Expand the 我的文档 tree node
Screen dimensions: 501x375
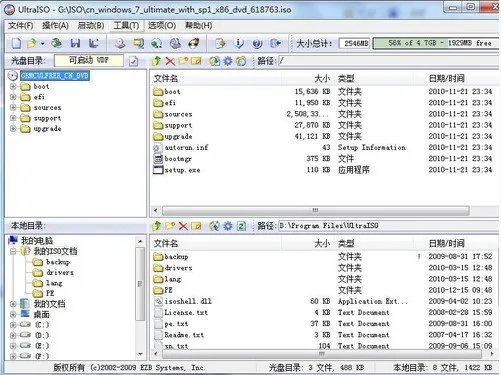click(x=13, y=304)
